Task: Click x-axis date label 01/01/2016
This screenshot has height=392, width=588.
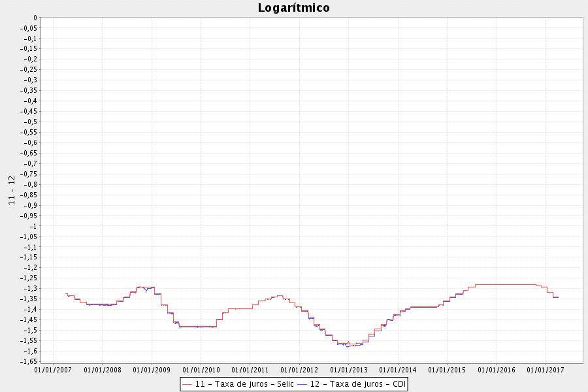Action: [497, 370]
